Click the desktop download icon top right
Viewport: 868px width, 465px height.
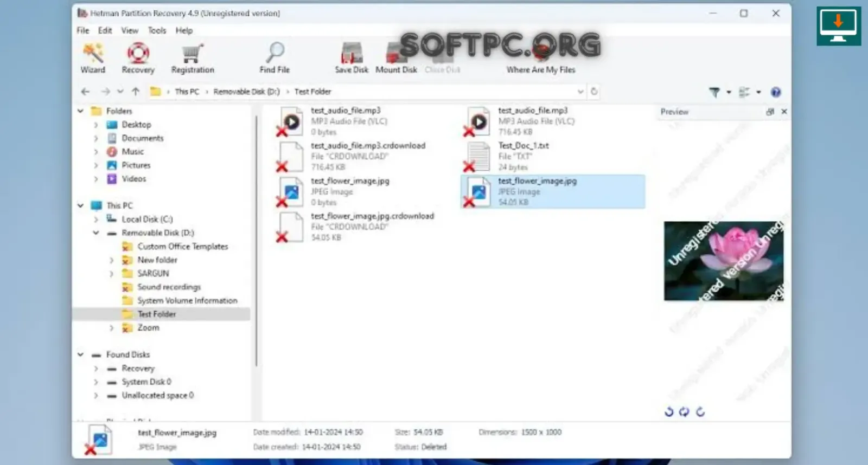pyautogui.click(x=839, y=25)
